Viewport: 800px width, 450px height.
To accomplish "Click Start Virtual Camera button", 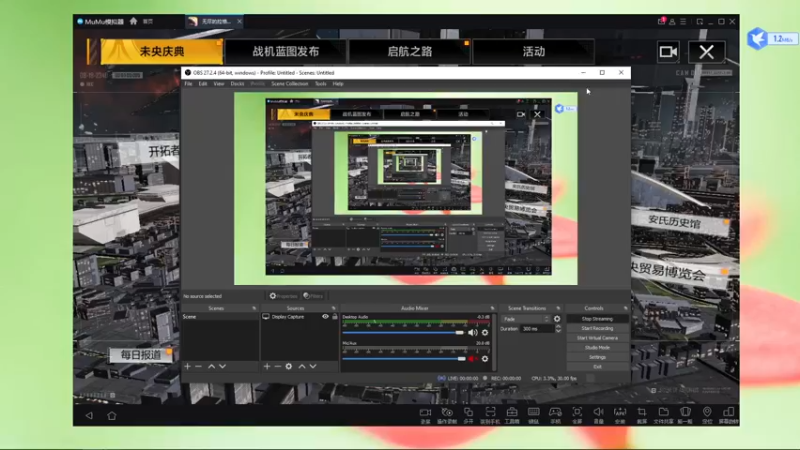I will coord(597,338).
